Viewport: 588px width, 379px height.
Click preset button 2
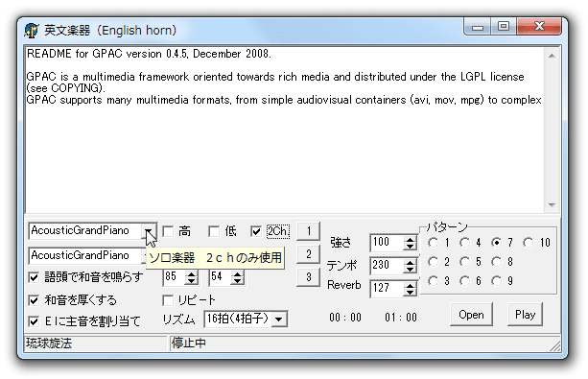[x=308, y=254]
